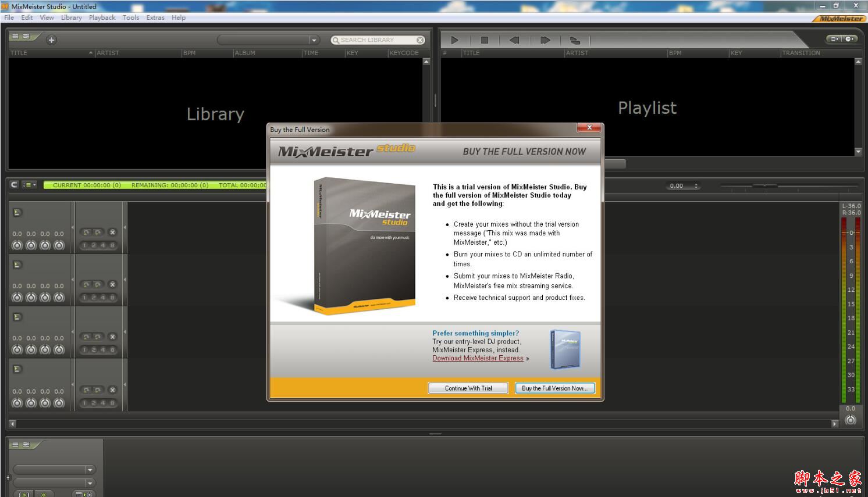
Task: Click the disc icon at Playlist's top right
Action: pos(849,39)
